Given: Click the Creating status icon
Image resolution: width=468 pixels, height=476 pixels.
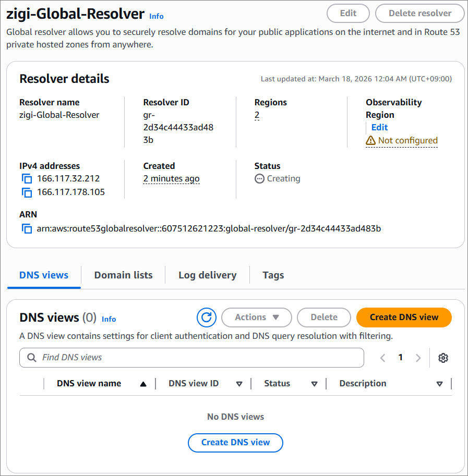Looking at the screenshot, I should [259, 178].
